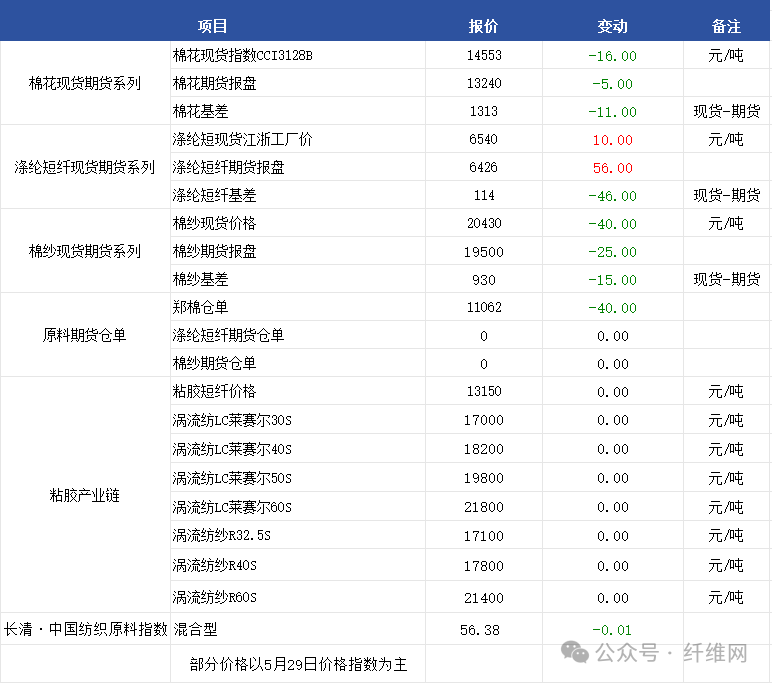Click the 棉纱期货报盘 row label
This screenshot has width=772, height=683.
pyautogui.click(x=215, y=252)
